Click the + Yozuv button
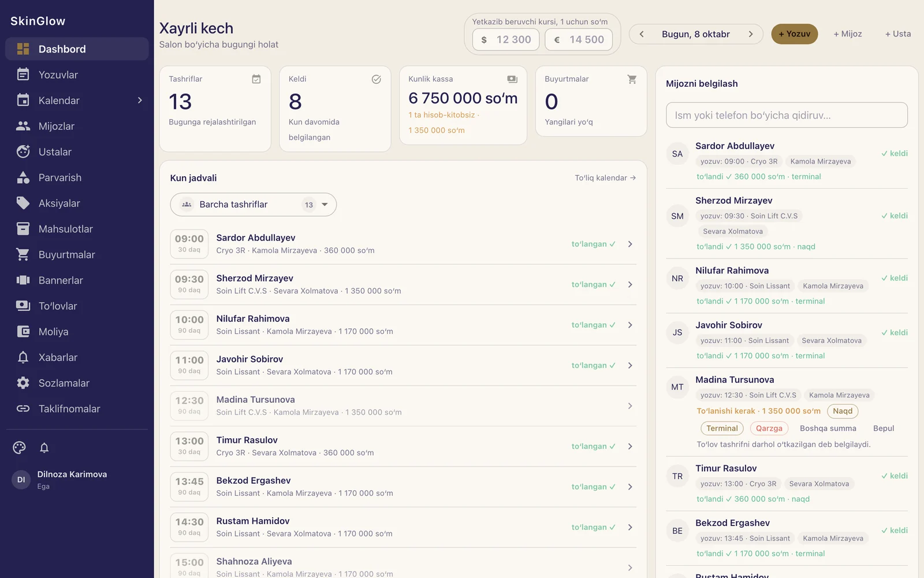Image resolution: width=924 pixels, height=578 pixels. [794, 34]
